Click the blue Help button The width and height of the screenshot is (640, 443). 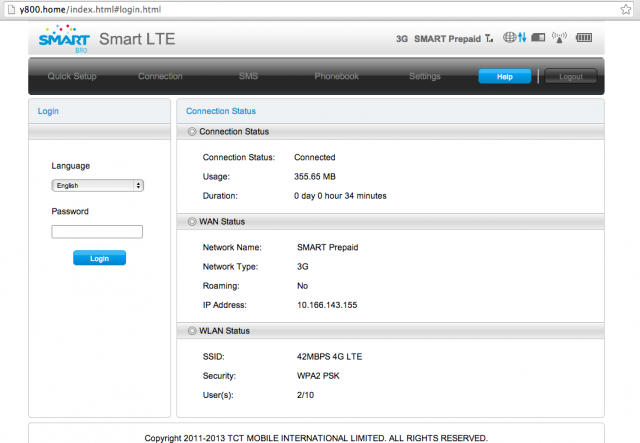click(x=505, y=76)
